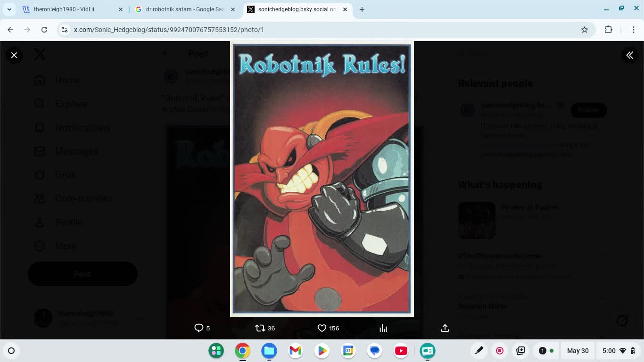Switch to theronleigh1980 VidLii tab
Viewport: 644px width, 362px height.
pyautogui.click(x=73, y=9)
